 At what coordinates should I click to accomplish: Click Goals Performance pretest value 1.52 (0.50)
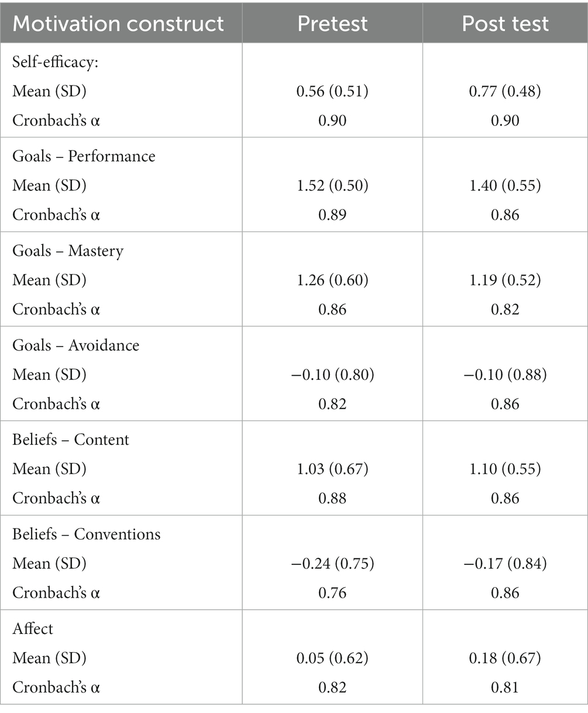point(332,186)
